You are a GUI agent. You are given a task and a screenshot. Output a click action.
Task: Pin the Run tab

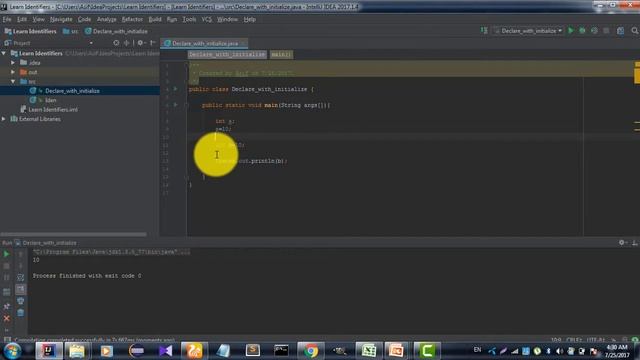(7, 306)
